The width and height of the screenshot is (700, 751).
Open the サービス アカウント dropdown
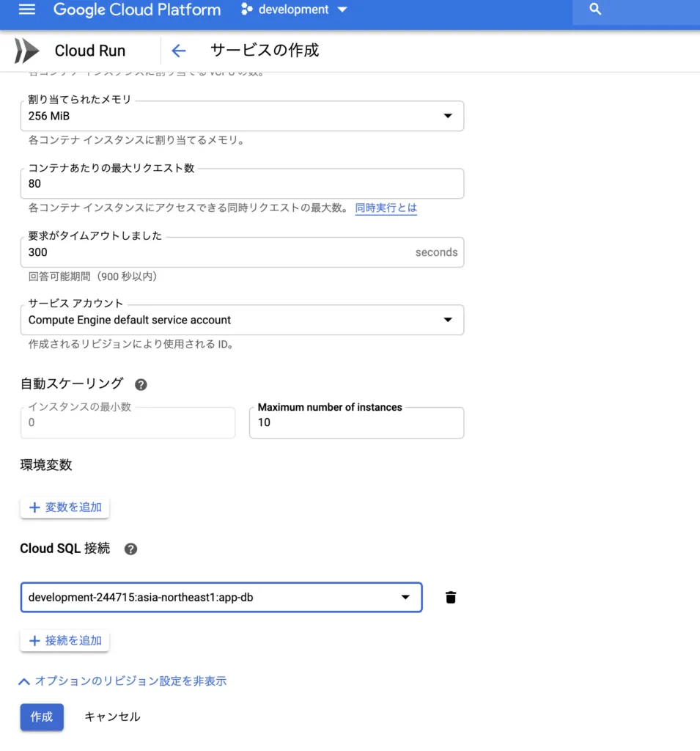tap(243, 320)
